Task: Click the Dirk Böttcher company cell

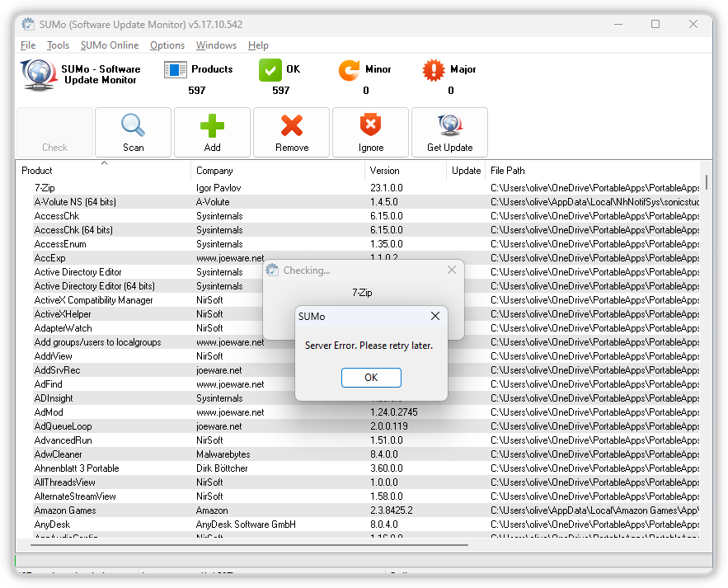Action: (222, 468)
